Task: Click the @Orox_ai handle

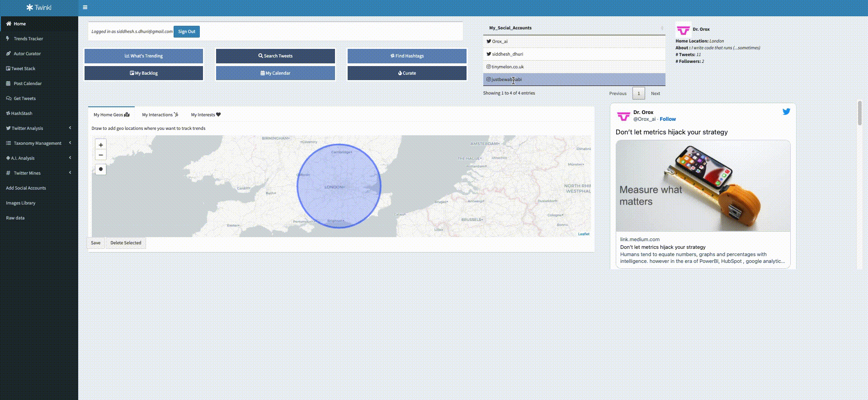Action: pyautogui.click(x=644, y=119)
